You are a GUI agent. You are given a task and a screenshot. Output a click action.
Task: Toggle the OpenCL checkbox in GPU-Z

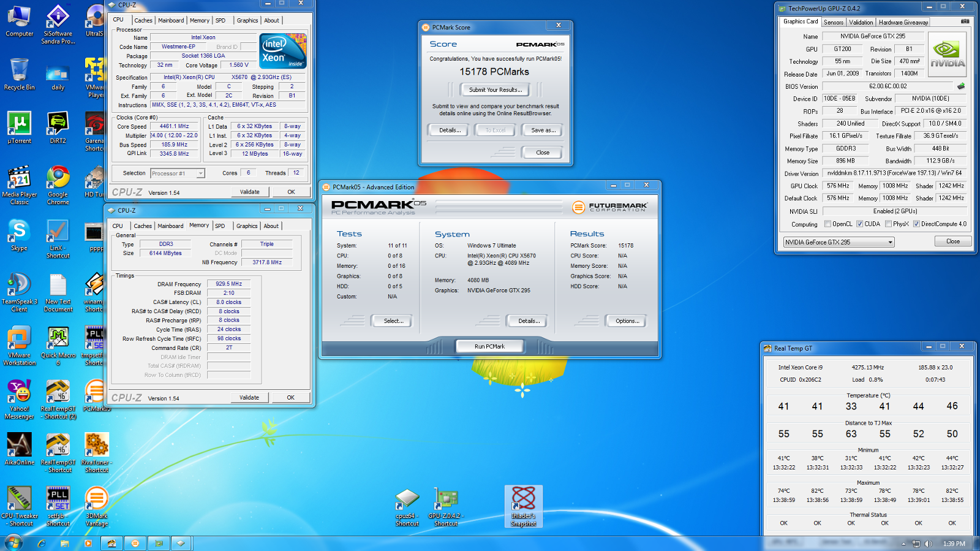click(827, 224)
